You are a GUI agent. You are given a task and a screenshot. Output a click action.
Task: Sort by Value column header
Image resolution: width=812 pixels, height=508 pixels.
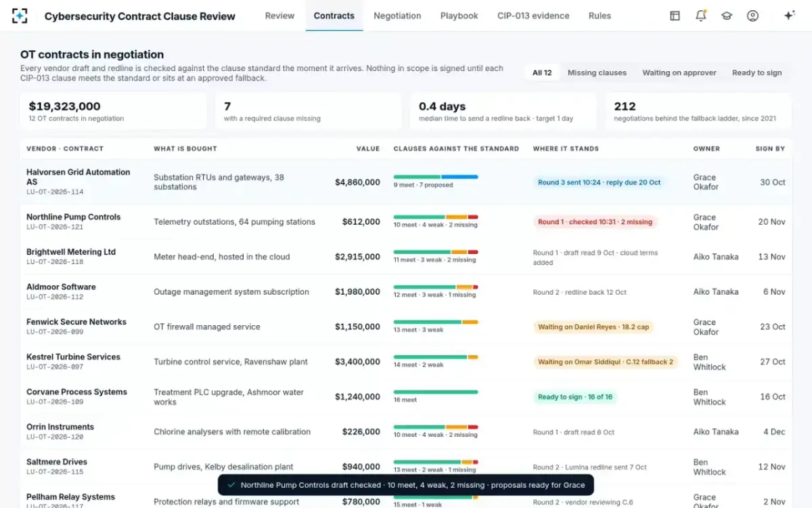point(368,148)
